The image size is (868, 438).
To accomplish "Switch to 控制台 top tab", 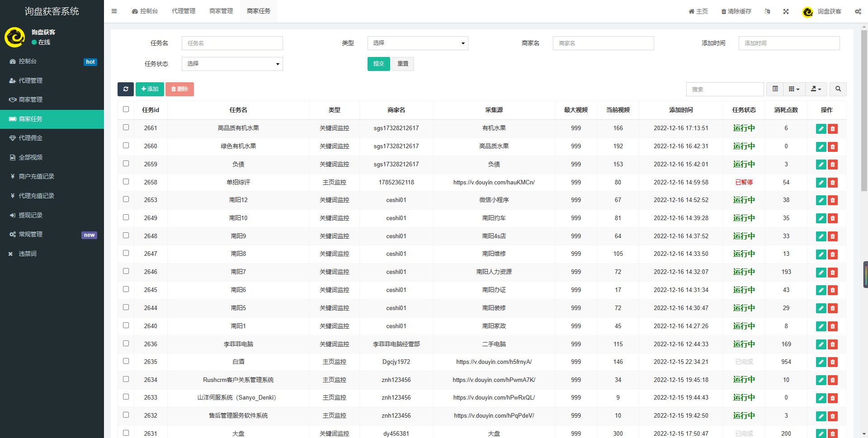I will pyautogui.click(x=145, y=11).
